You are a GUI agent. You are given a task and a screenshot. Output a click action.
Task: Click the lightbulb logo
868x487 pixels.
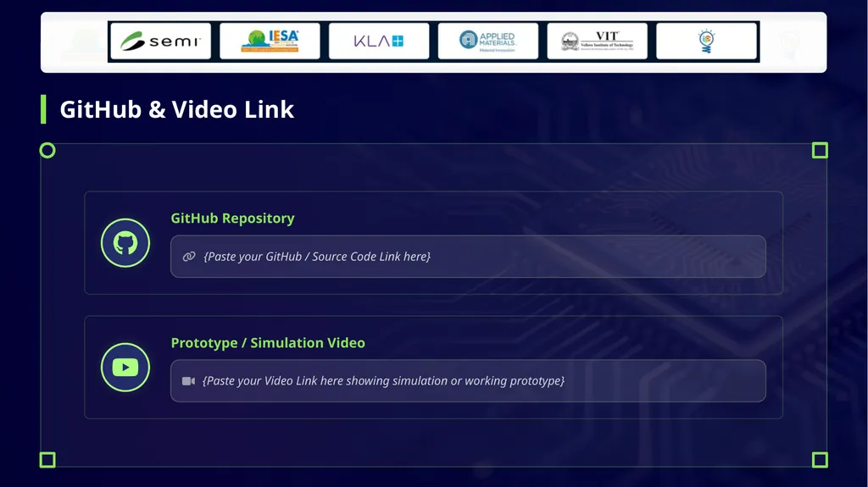(x=706, y=41)
